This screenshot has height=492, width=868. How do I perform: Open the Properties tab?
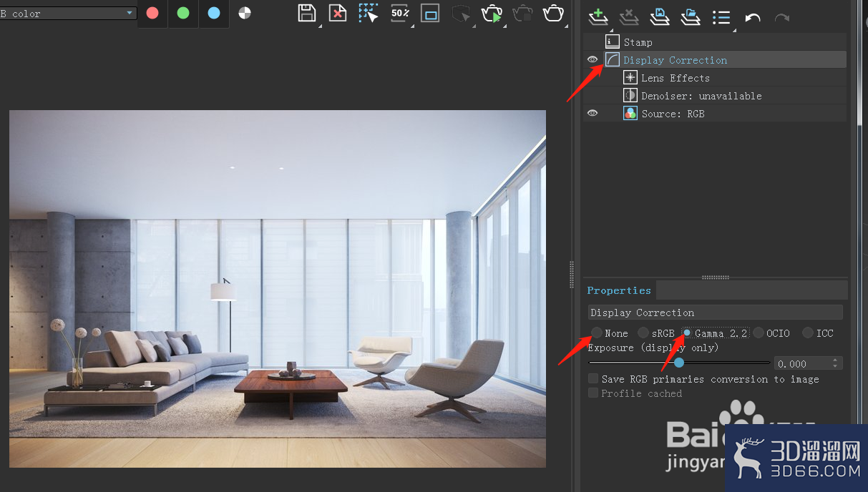[x=619, y=290]
